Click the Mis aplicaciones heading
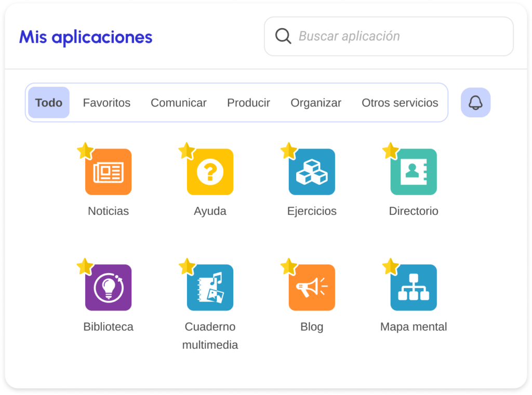The height and width of the screenshot is (395, 532). coord(86,37)
